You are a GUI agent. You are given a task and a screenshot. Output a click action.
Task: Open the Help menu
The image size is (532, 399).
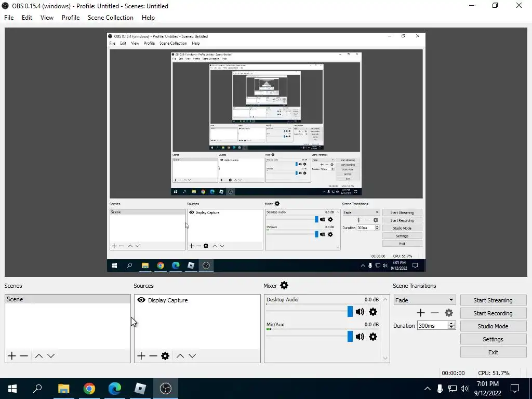point(148,18)
